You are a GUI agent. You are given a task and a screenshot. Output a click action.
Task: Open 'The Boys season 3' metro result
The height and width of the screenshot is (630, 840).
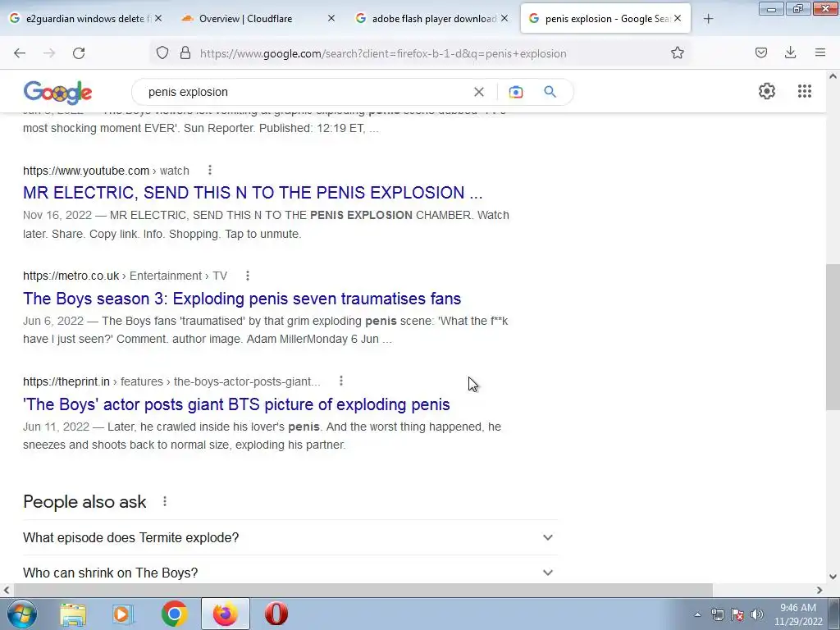(x=242, y=299)
